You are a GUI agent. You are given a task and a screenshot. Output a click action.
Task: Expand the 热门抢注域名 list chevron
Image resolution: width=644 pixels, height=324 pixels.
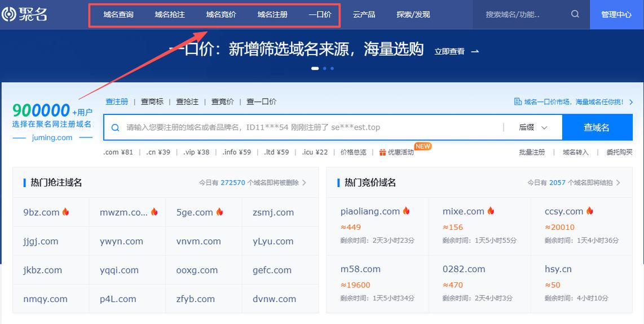coord(304,183)
